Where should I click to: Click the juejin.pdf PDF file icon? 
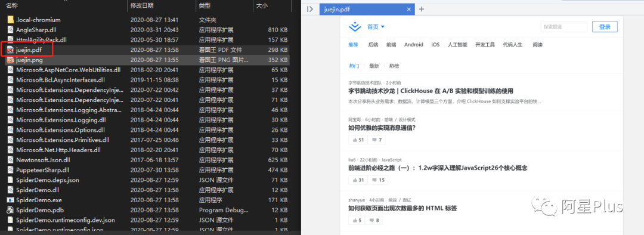tap(10, 50)
